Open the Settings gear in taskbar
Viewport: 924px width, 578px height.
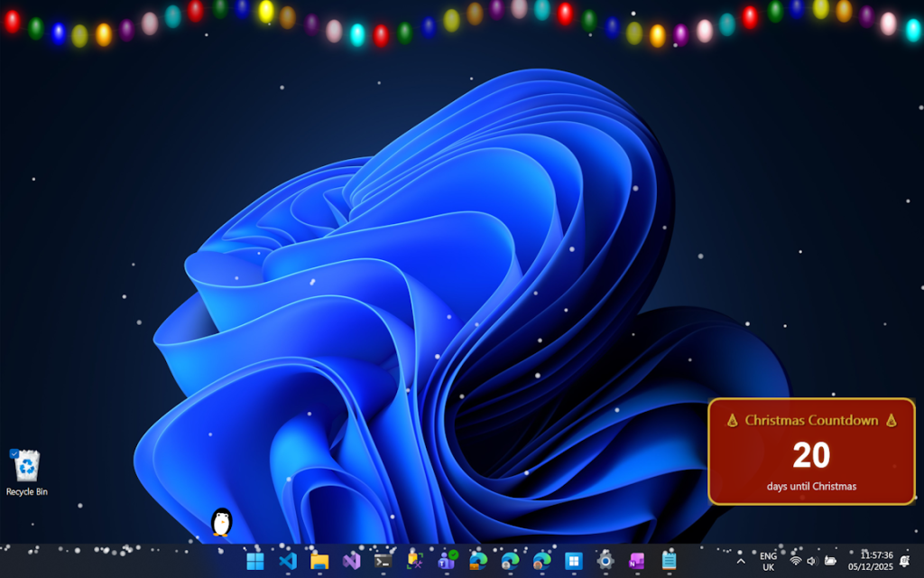point(605,561)
